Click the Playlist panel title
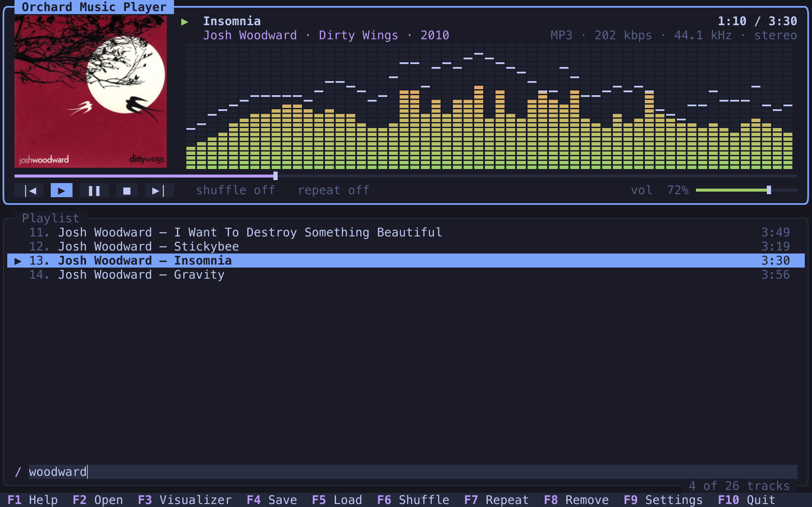Viewport: 812px width, 507px height. [x=51, y=218]
